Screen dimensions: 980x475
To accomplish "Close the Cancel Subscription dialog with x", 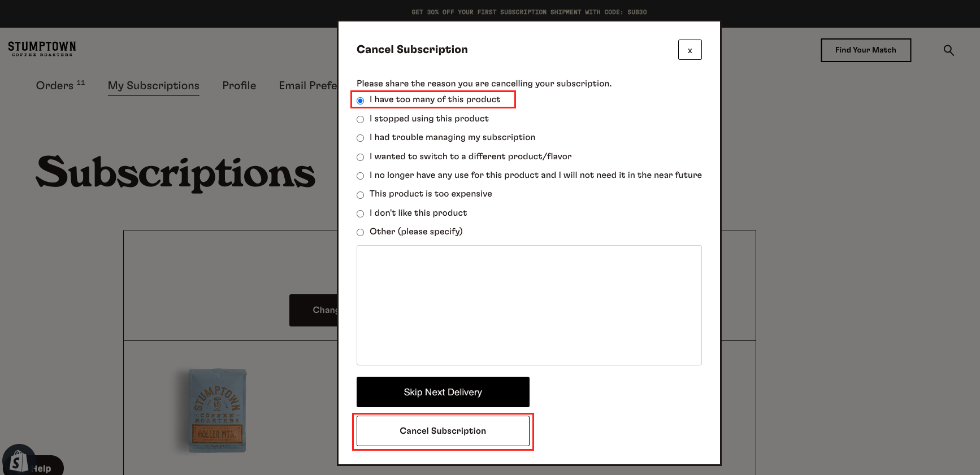I will coord(690,50).
